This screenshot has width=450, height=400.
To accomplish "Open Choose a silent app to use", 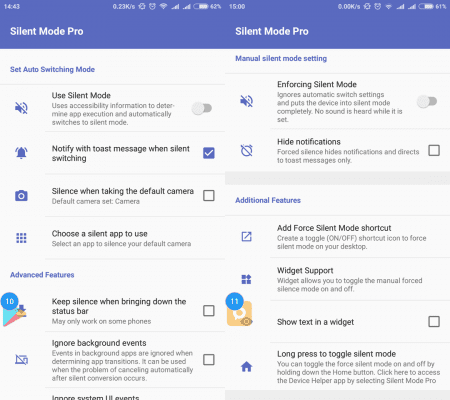I will click(x=135, y=238).
